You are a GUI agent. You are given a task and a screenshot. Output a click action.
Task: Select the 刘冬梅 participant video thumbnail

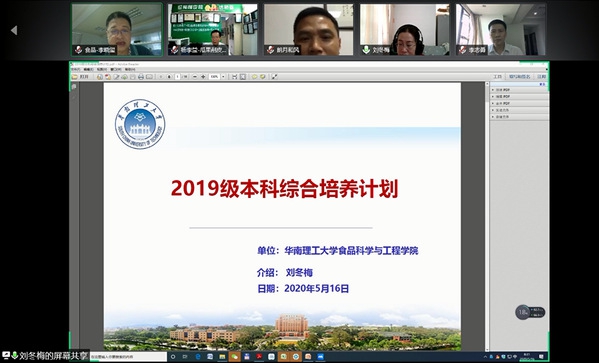(405, 29)
